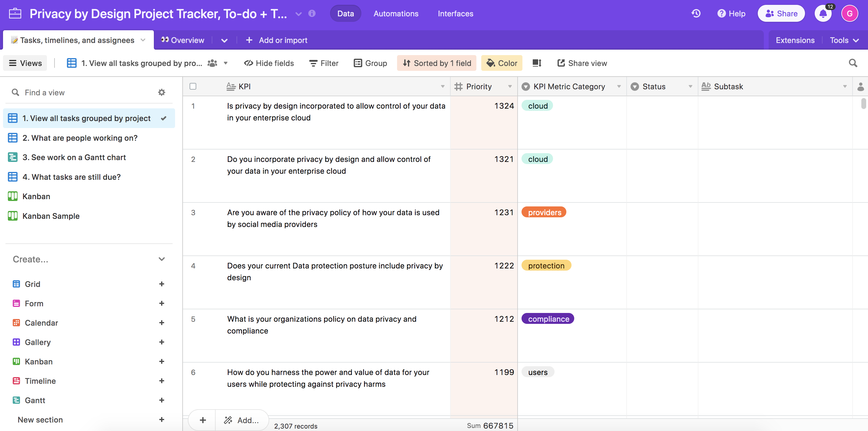Add a new Gallery view plus icon
This screenshot has height=431, width=868.
pos(162,342)
